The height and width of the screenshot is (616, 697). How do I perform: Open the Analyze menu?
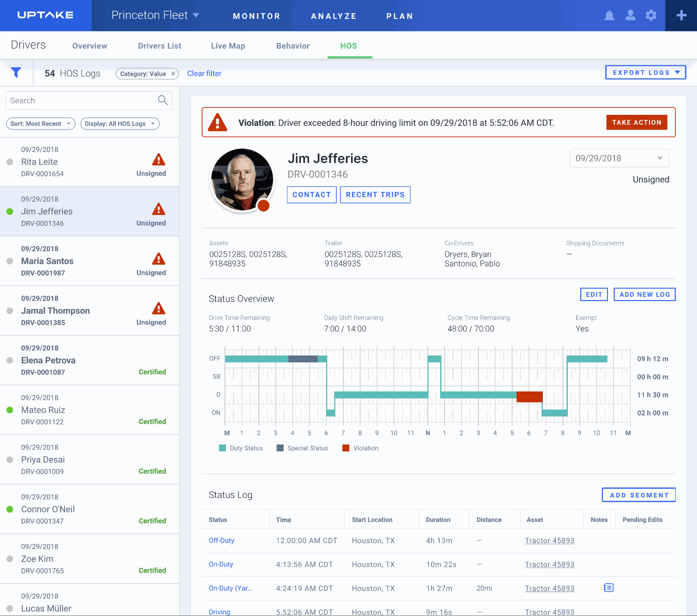pos(334,16)
